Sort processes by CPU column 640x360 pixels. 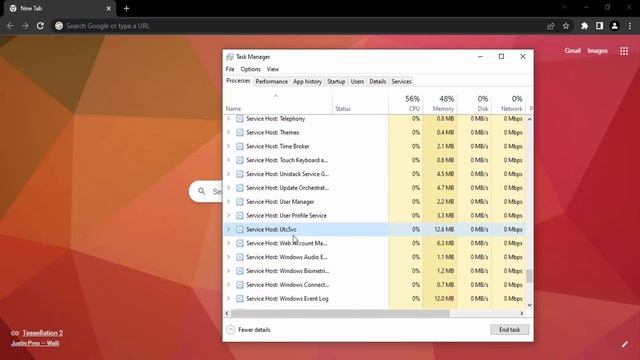(406, 103)
